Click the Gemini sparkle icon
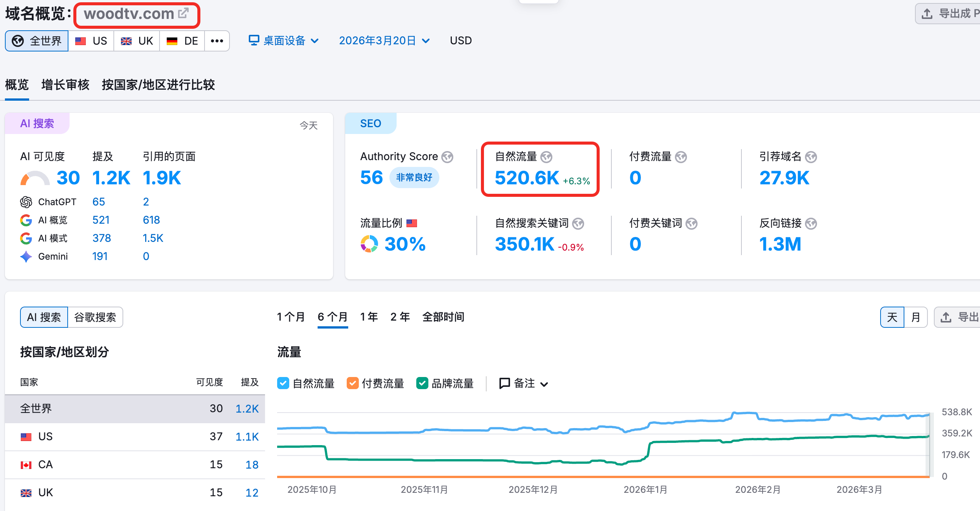The image size is (980, 511). tap(26, 257)
